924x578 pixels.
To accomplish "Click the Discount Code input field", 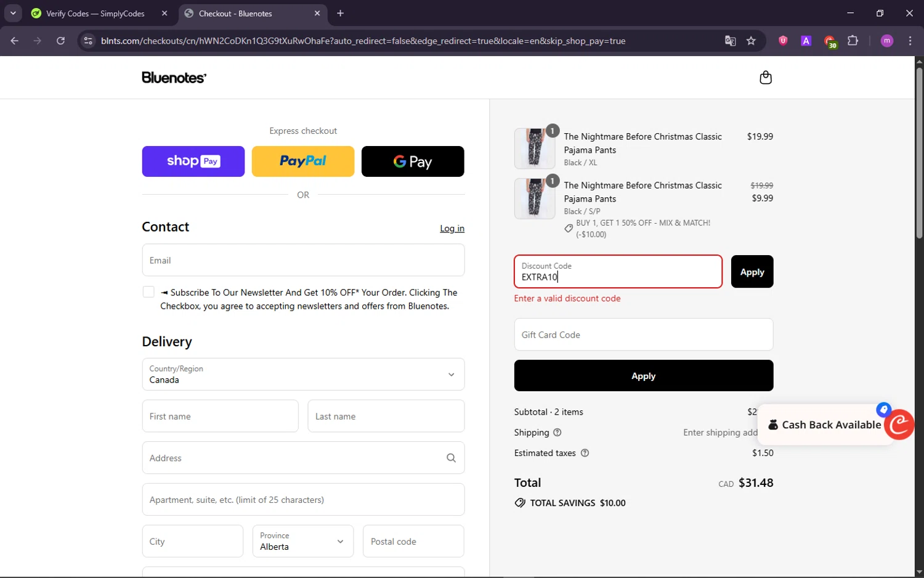I will (618, 272).
